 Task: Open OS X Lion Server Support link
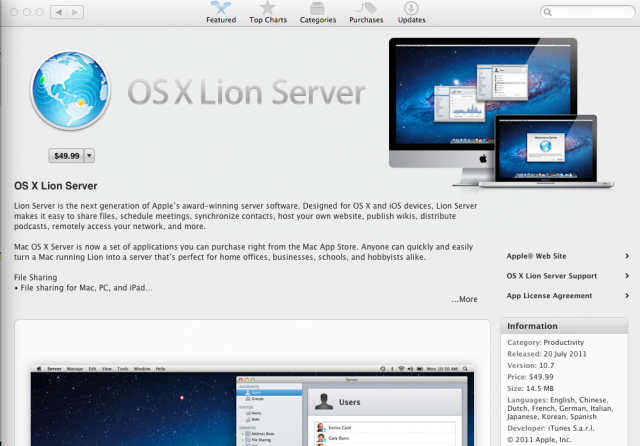[551, 276]
